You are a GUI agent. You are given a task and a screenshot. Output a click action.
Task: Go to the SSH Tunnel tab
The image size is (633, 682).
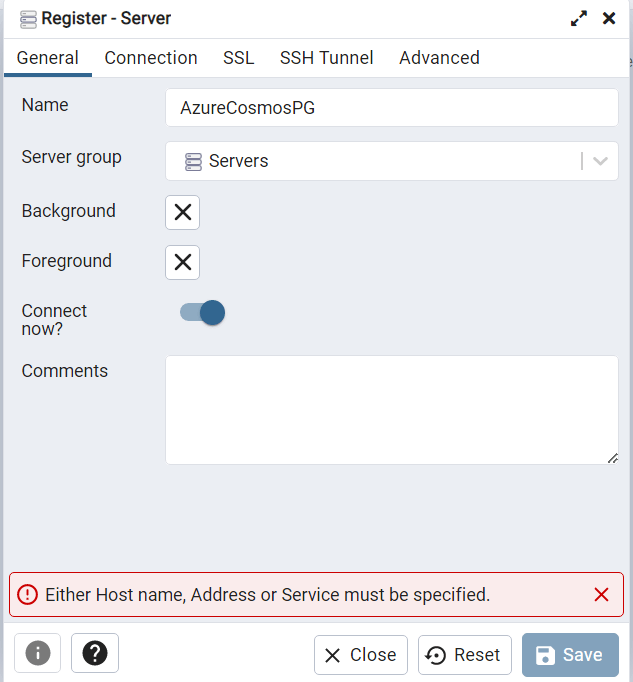(x=327, y=58)
